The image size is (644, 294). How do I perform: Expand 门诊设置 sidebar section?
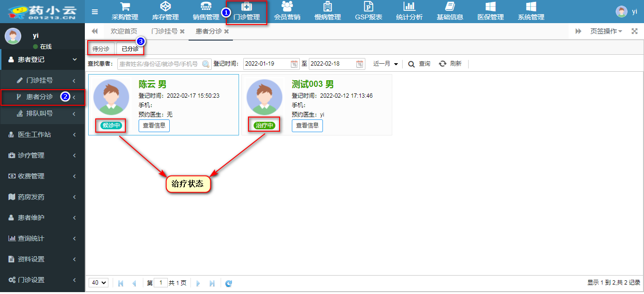click(42, 280)
